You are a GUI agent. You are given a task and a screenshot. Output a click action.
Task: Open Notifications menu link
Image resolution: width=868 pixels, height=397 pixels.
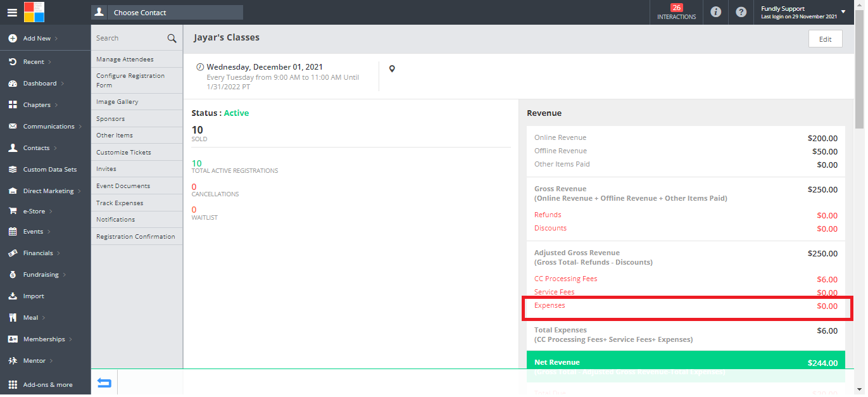point(137,220)
